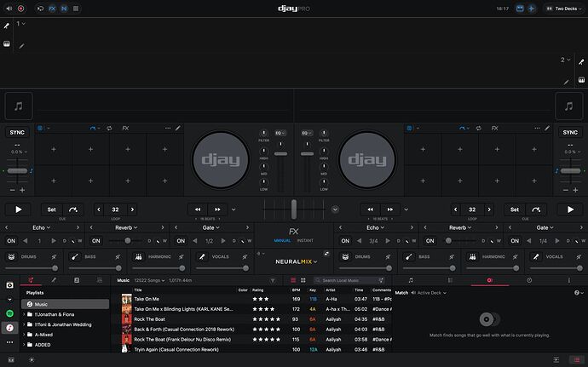Screen dimensions: 588x367
Task: Expand the crossfader options chevron
Action: pos(335,209)
